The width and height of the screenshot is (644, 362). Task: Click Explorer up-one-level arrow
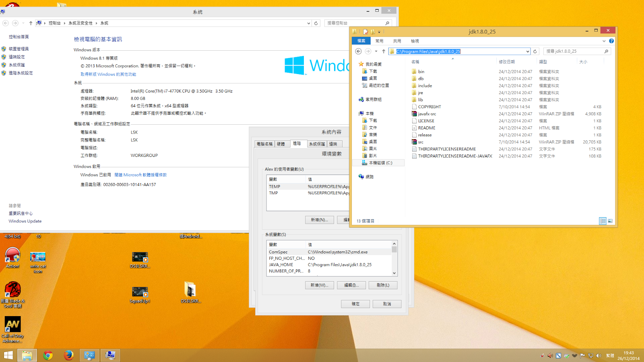click(384, 51)
